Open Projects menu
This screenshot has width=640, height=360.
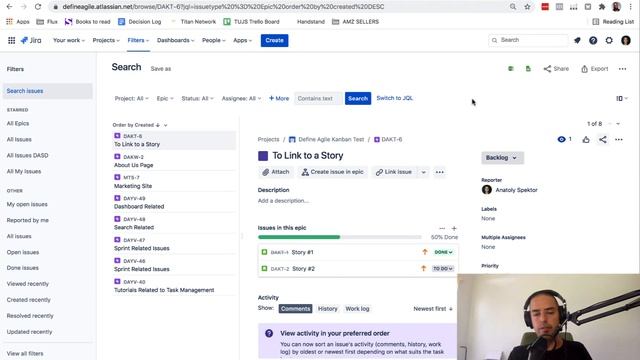(x=106, y=40)
